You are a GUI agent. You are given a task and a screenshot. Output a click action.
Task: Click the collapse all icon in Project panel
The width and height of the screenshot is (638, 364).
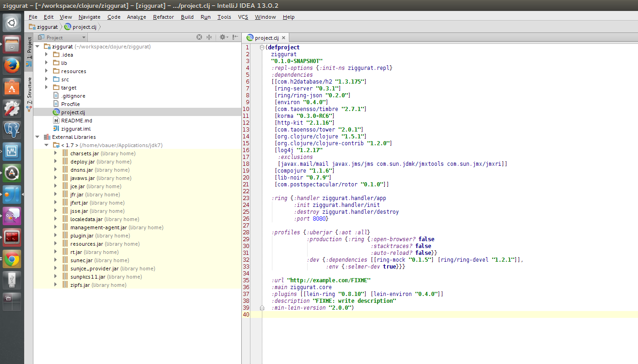pos(209,37)
